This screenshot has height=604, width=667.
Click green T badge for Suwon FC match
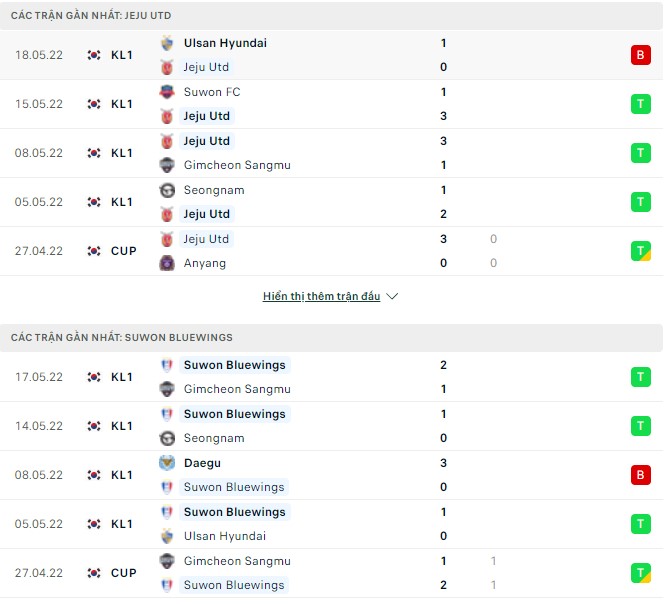(x=640, y=104)
